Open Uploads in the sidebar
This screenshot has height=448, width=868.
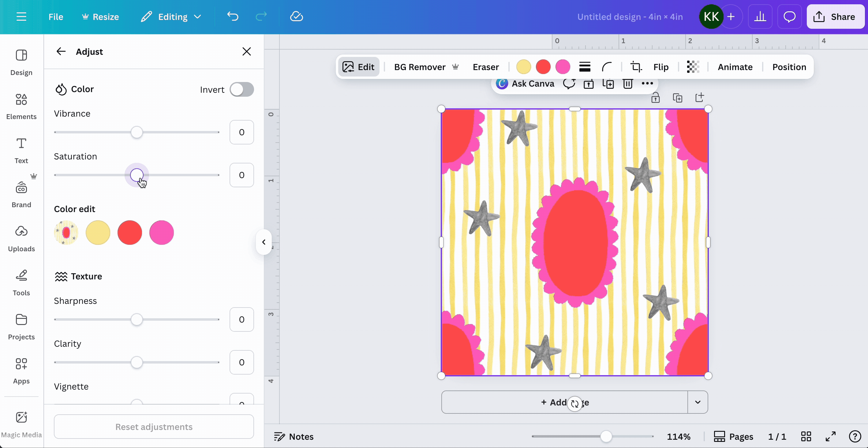click(x=21, y=239)
